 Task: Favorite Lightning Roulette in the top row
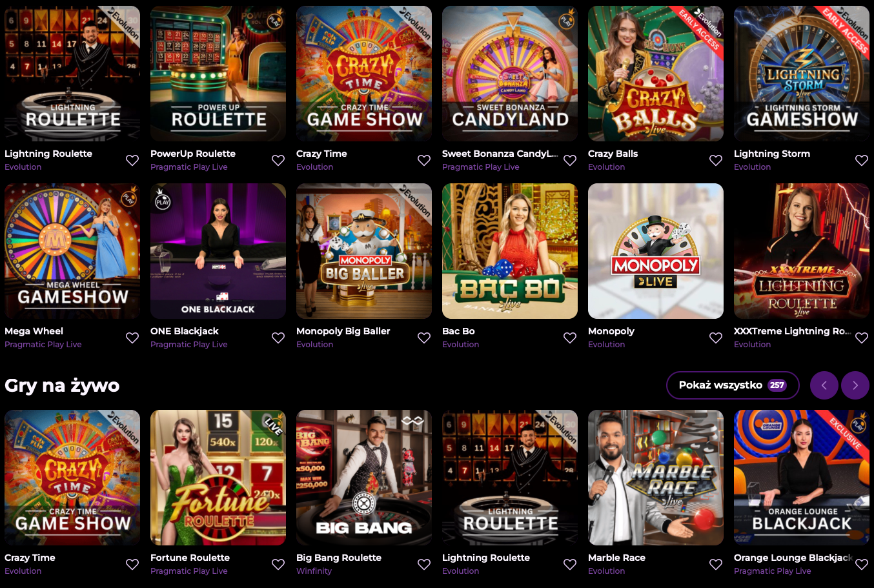pyautogui.click(x=132, y=161)
